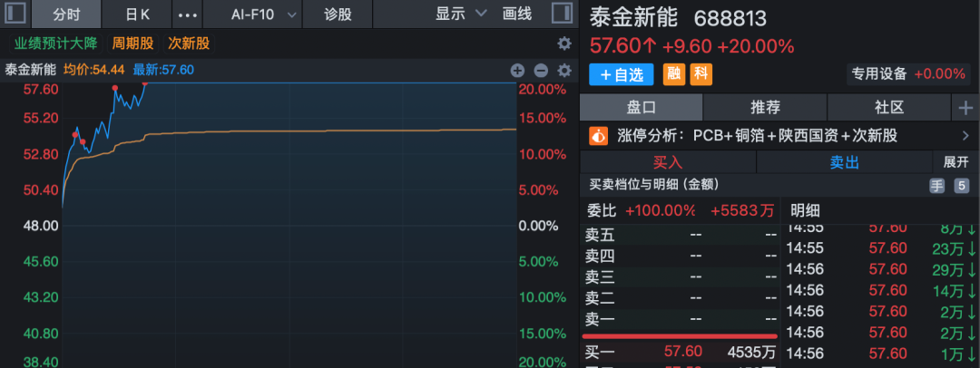Click the 卖五 ask row
The image size is (980, 368).
pos(680,235)
